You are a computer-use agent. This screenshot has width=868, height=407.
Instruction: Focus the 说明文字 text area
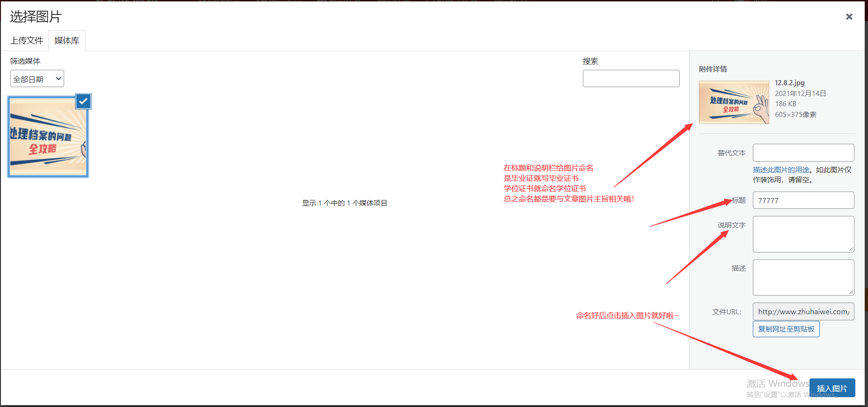[x=803, y=234]
